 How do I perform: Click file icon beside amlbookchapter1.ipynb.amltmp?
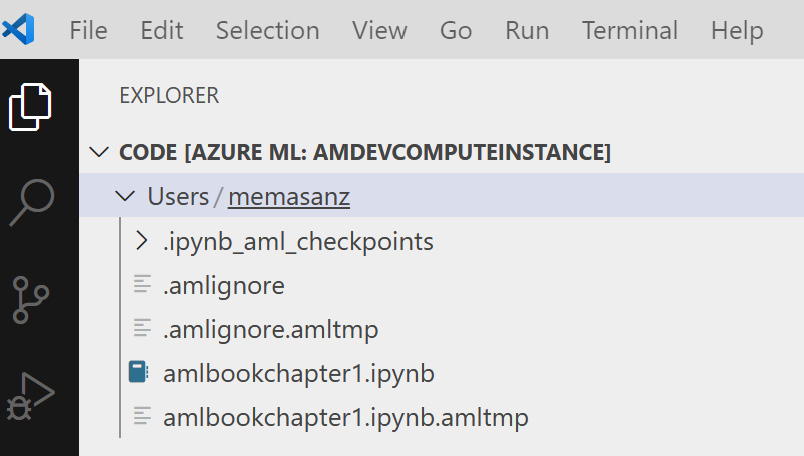point(142,416)
